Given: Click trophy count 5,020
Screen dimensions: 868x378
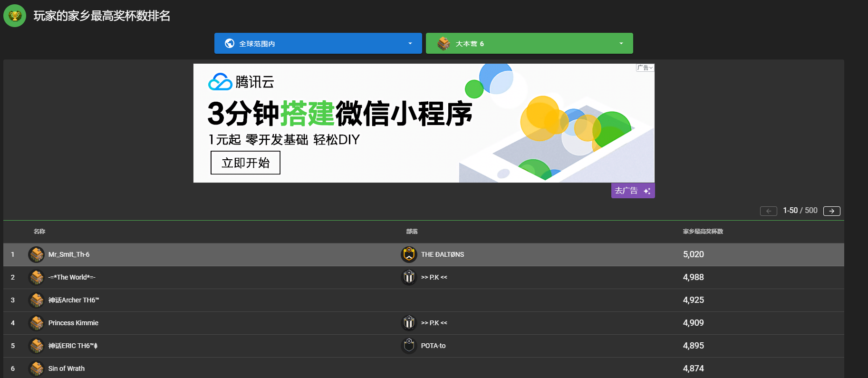Looking at the screenshot, I should (x=694, y=254).
